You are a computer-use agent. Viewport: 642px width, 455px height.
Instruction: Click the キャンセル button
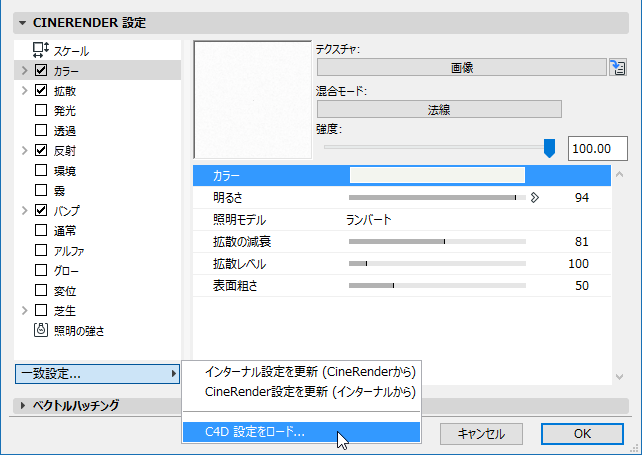pyautogui.click(x=481, y=434)
